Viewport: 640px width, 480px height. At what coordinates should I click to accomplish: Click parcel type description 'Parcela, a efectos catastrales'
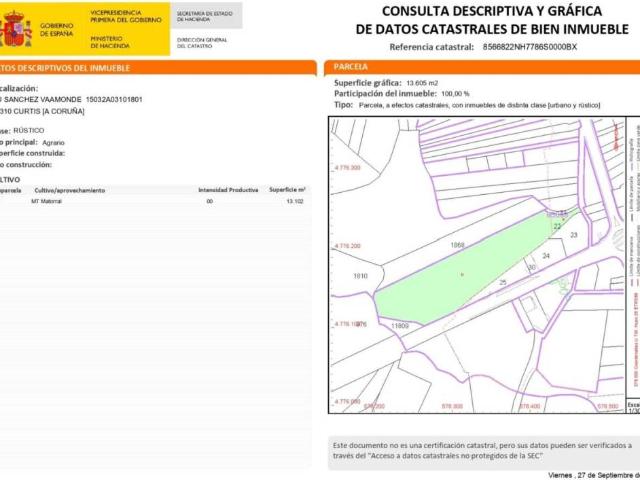[x=479, y=105]
